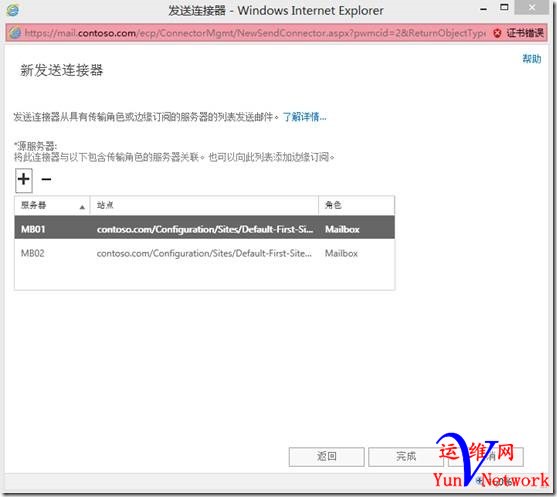Minimize the Internet Explorer window
557x497 pixels.
tap(483, 9)
